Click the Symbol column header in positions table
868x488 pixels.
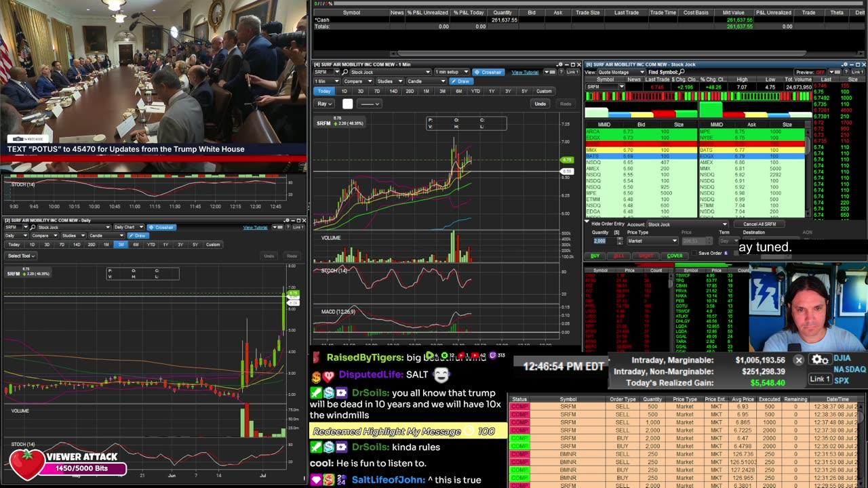(x=351, y=12)
